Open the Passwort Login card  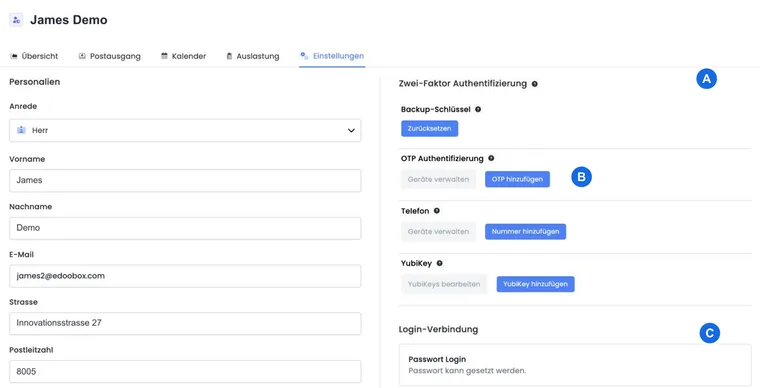click(x=575, y=365)
